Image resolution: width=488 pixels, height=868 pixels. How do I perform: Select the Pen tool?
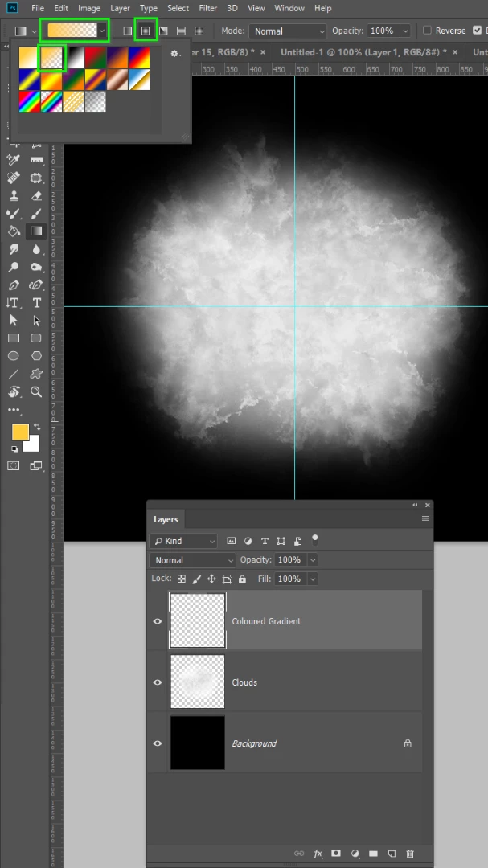[x=14, y=285]
